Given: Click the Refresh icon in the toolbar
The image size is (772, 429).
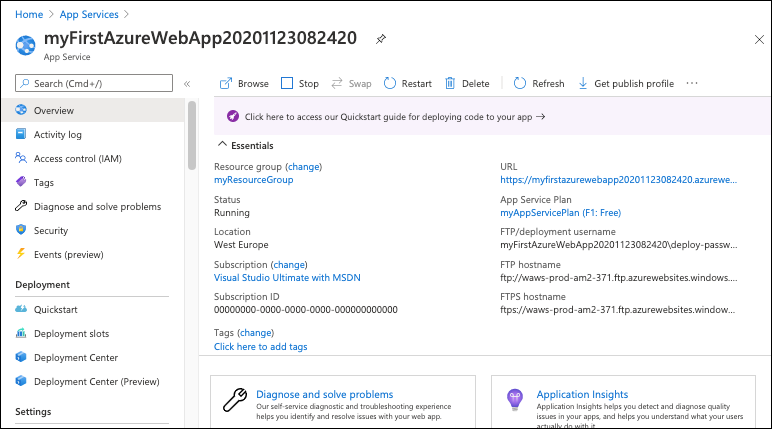Looking at the screenshot, I should pyautogui.click(x=520, y=83).
